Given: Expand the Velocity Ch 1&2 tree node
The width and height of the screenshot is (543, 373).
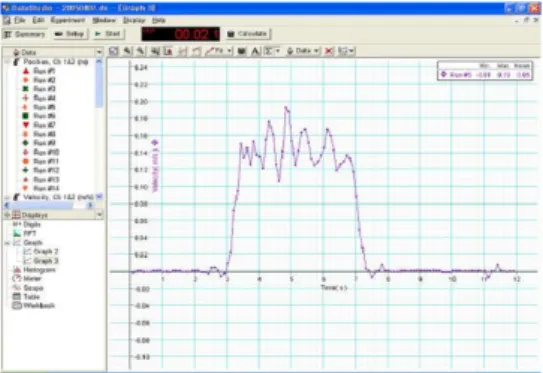Looking at the screenshot, I should pos(7,197).
